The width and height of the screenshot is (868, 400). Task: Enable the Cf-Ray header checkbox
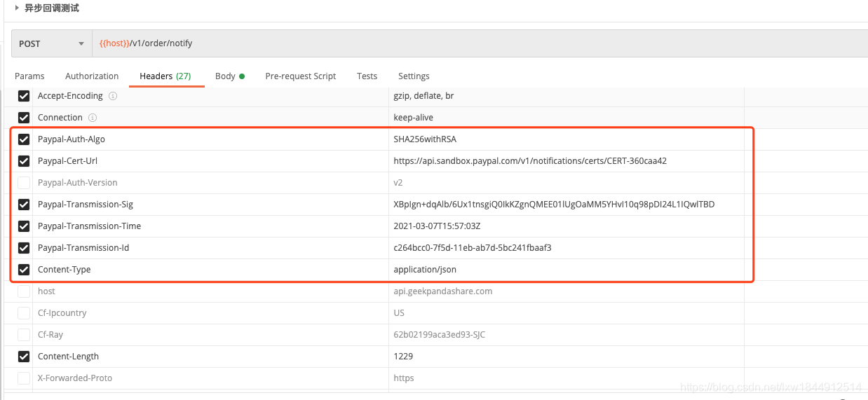click(x=24, y=335)
